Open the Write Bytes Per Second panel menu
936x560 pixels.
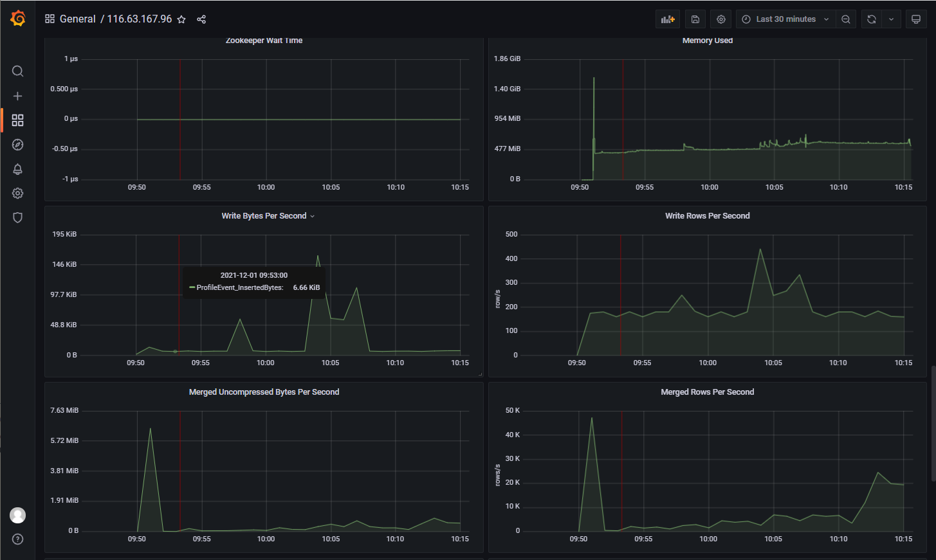pyautogui.click(x=313, y=216)
